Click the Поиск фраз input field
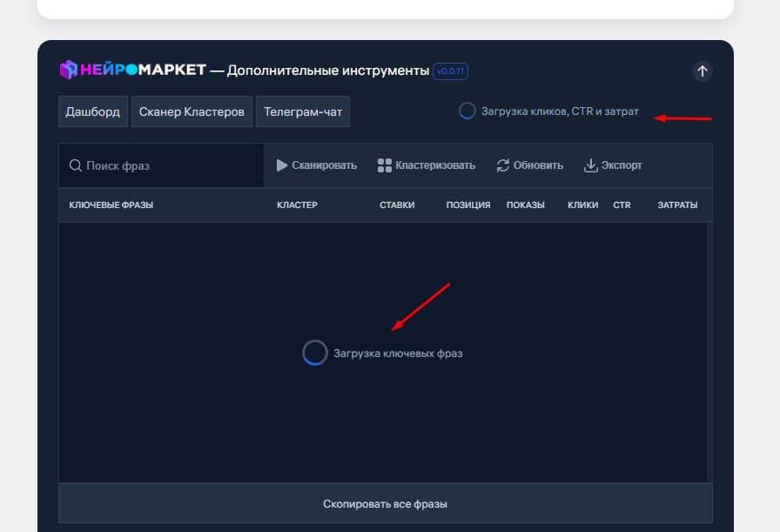Screen dimensions: 780x532 click(161, 165)
